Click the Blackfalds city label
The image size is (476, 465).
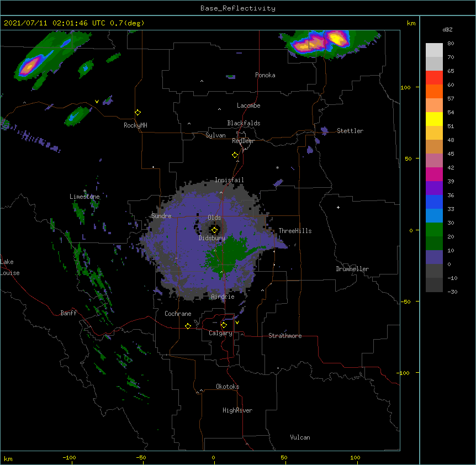[244, 123]
